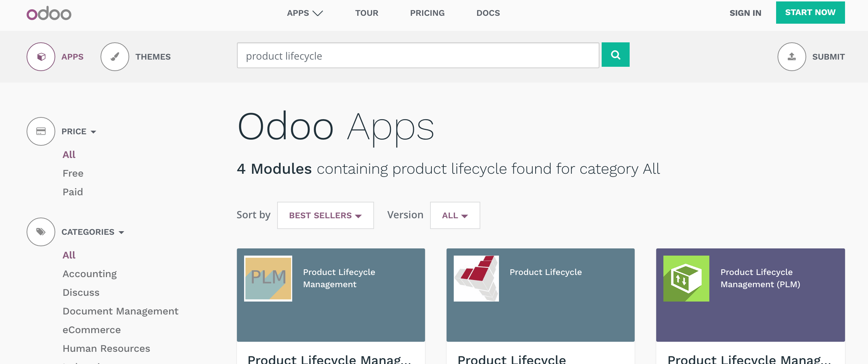Select All under Categories
Viewport: 868px width, 364px height.
pyautogui.click(x=69, y=255)
